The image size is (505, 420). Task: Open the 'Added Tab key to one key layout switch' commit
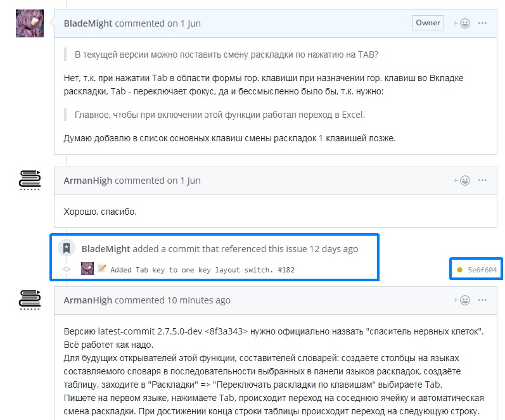pyautogui.click(x=191, y=270)
